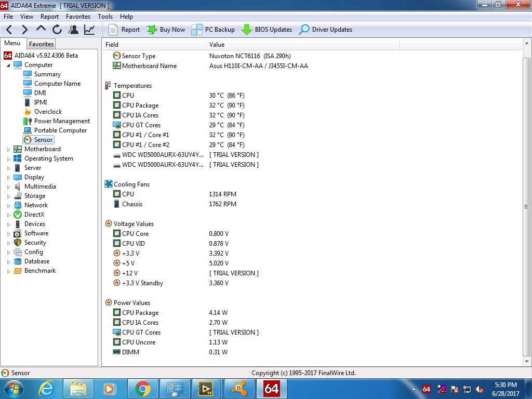Expand the Storage tree node

tap(8, 196)
